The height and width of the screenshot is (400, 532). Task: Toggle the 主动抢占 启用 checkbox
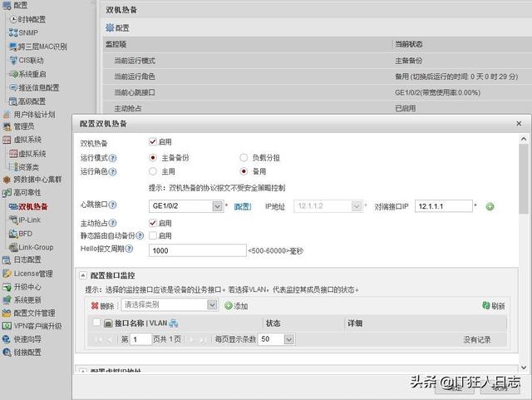coord(153,223)
